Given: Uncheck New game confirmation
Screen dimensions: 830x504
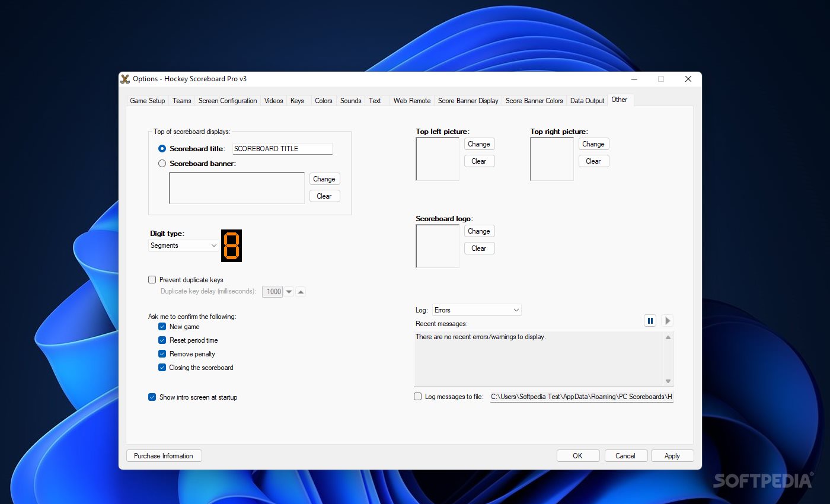Looking at the screenshot, I should click(162, 327).
